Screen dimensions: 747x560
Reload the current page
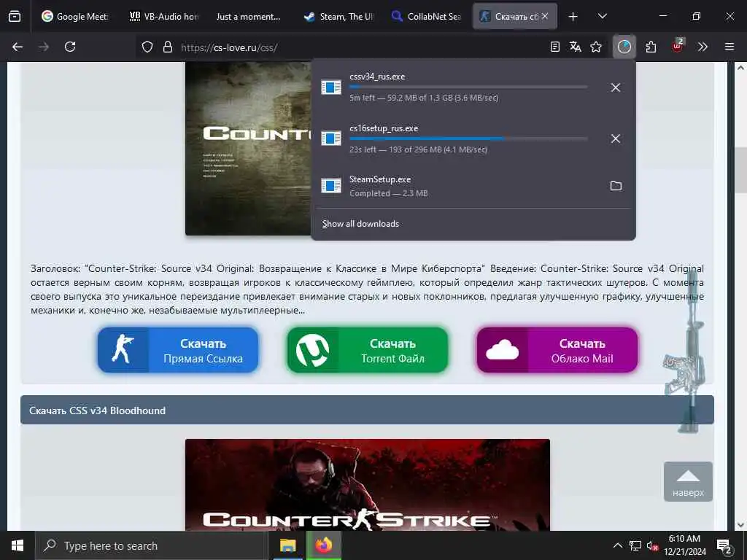pos(70,47)
